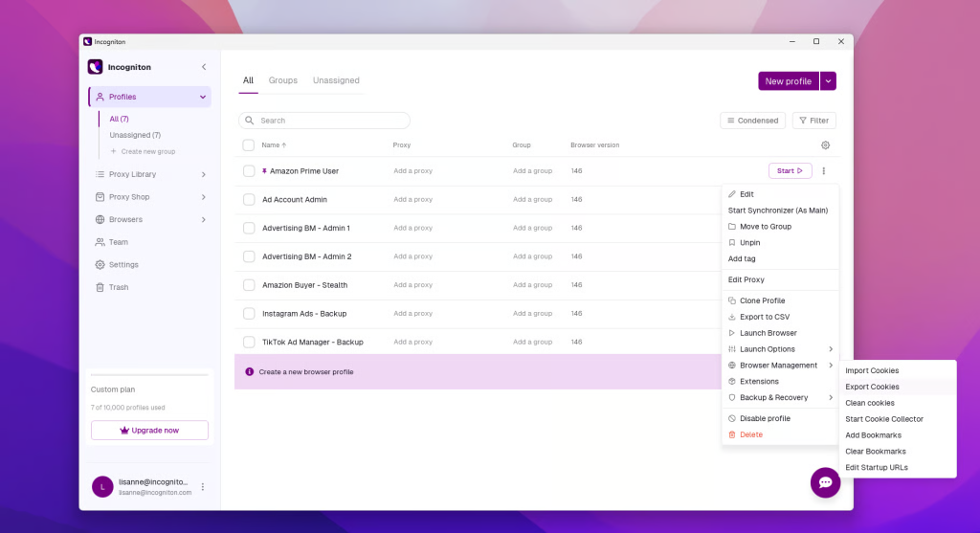Choose Edit Proxy in the context menu
The width and height of the screenshot is (980, 533).
779,279
